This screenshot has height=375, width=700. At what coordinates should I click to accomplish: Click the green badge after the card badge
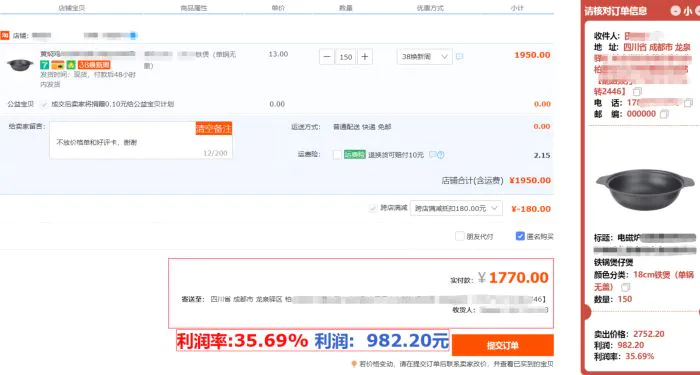[x=71, y=65]
